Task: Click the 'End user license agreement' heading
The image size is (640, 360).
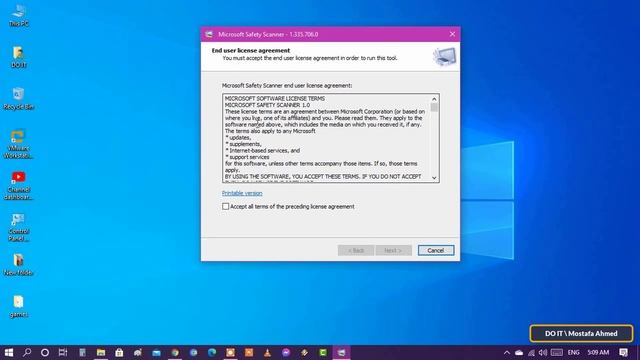Action: (x=251, y=51)
